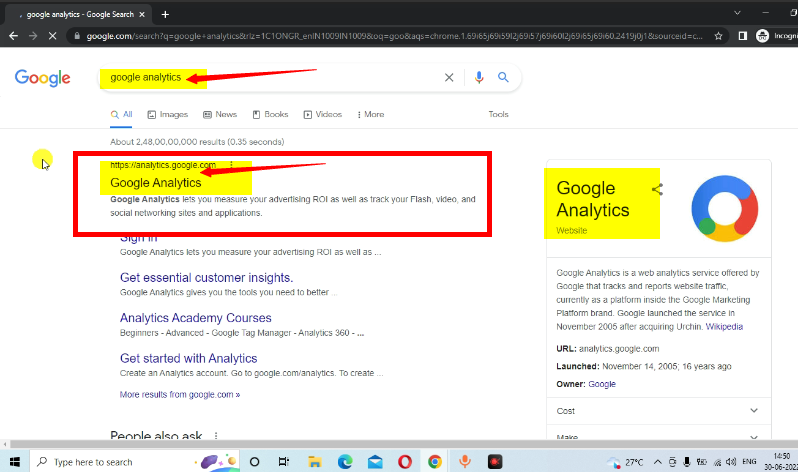Open the tab search chevron in title bar
798x472 pixels.
click(737, 13)
